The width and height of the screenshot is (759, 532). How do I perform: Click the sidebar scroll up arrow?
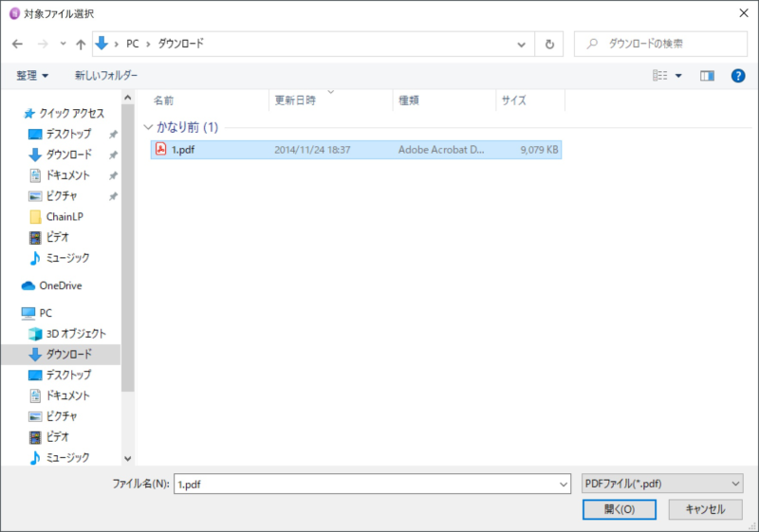click(128, 98)
